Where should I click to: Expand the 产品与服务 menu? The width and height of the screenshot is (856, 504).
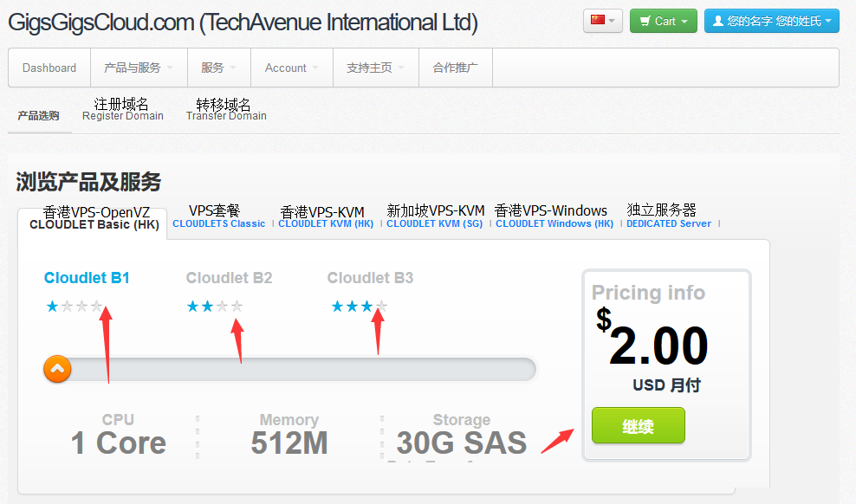click(x=139, y=68)
